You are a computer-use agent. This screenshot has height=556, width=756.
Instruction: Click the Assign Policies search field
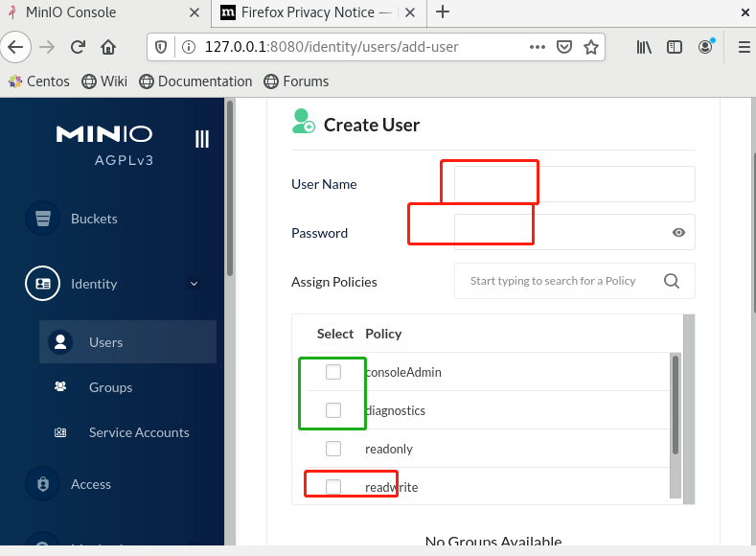point(574,281)
